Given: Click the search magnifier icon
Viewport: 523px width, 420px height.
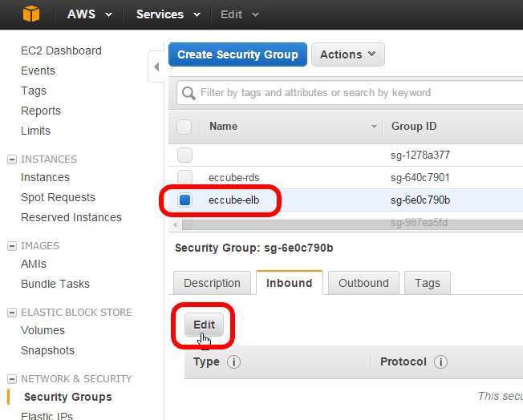Looking at the screenshot, I should coord(189,93).
